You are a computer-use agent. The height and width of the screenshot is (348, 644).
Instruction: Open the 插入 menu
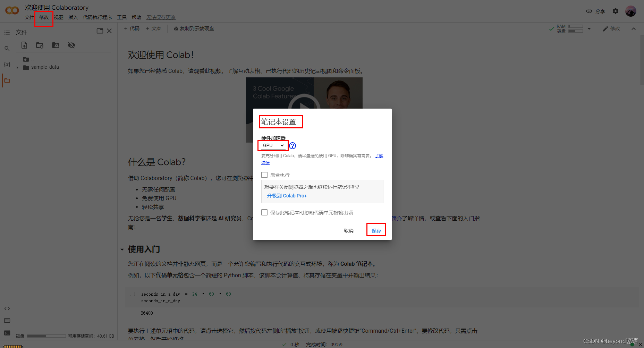(73, 17)
